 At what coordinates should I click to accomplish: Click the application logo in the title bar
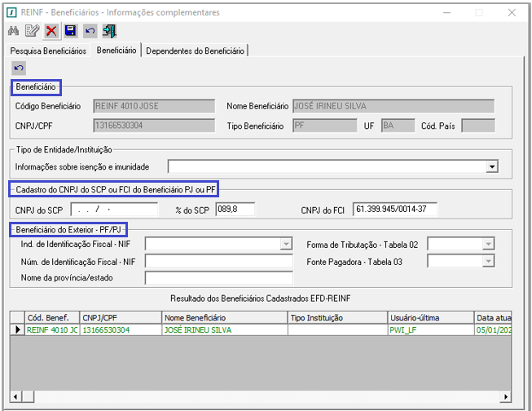[x=11, y=12]
